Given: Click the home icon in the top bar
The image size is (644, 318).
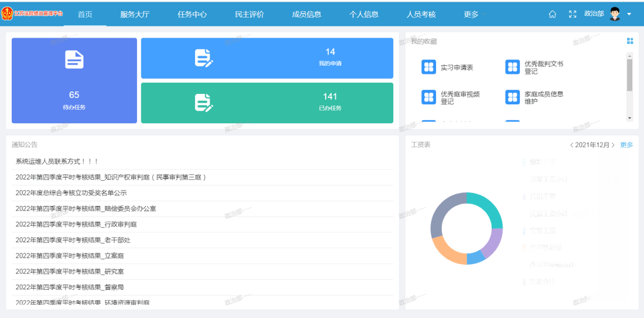Looking at the screenshot, I should [x=552, y=14].
